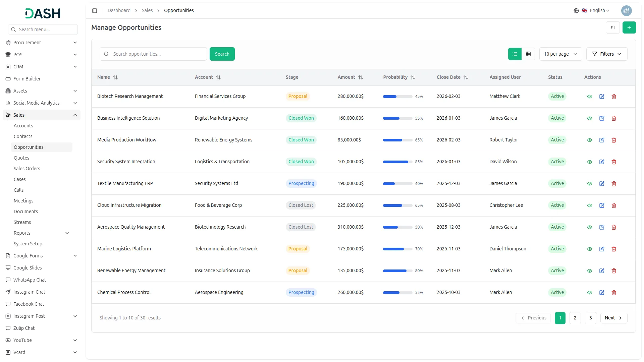Toggle the sidebar collapse icon

click(x=95, y=11)
